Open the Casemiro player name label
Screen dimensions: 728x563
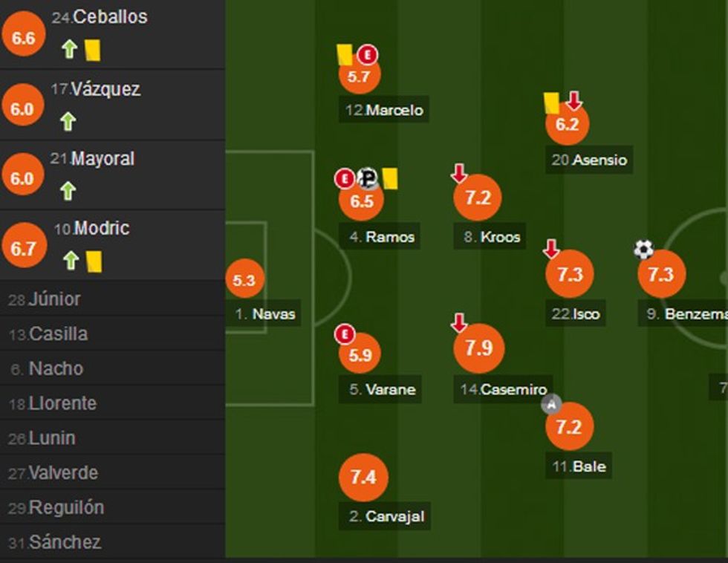pyautogui.click(x=513, y=389)
